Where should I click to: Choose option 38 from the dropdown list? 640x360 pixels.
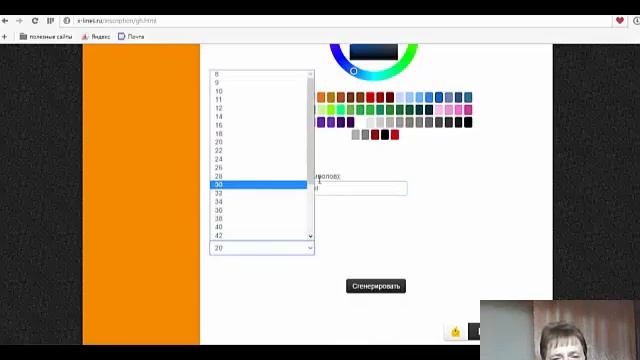click(258, 219)
